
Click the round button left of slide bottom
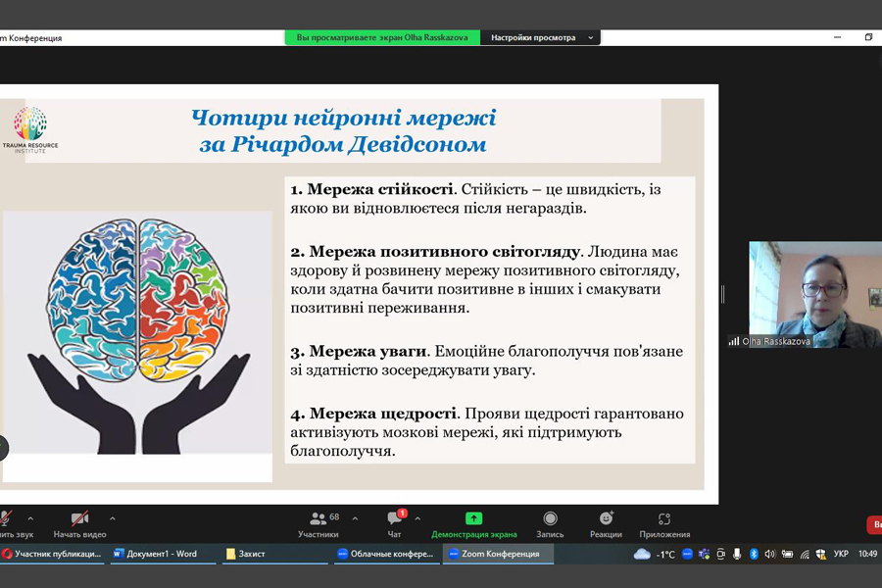pyautogui.click(x=2, y=448)
